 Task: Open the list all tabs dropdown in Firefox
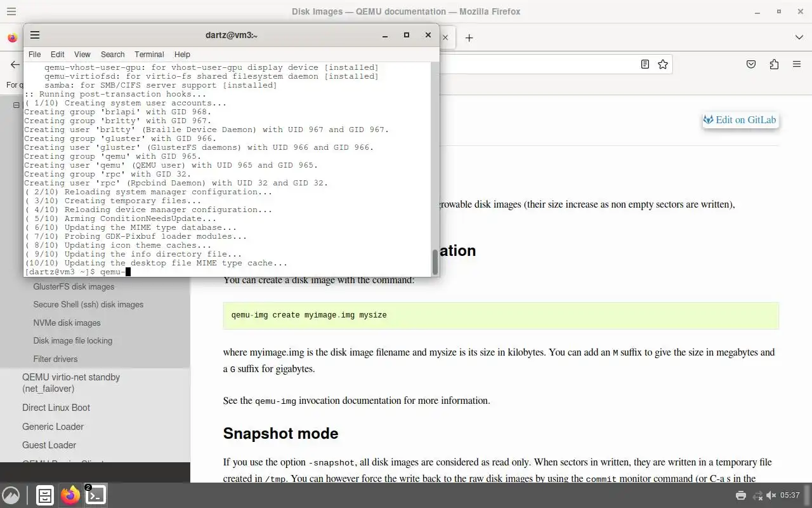799,37
